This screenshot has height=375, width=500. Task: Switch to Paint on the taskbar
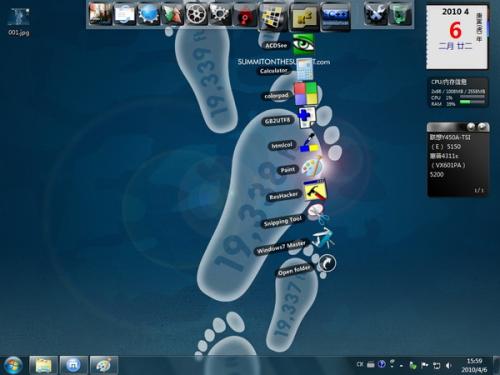point(104,365)
